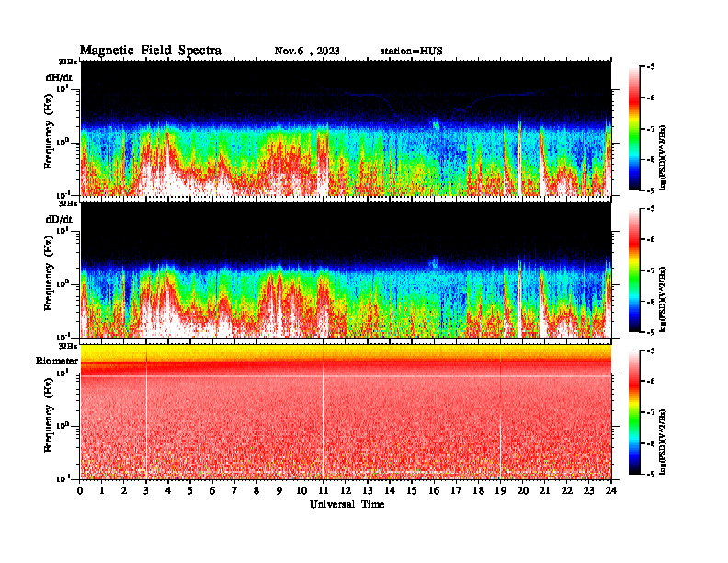Click hour "19" on the Universal Time axis
This screenshot has height=563, width=728.
500,490
